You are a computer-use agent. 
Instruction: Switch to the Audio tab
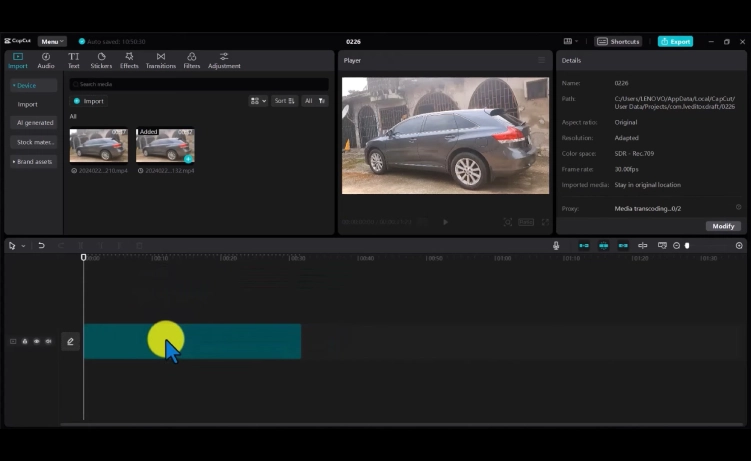coord(46,61)
